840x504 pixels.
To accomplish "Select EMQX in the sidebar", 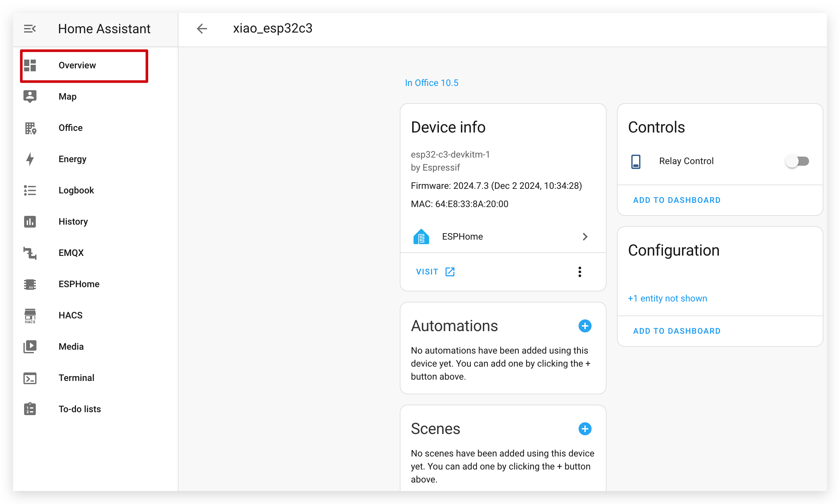I will point(95,253).
